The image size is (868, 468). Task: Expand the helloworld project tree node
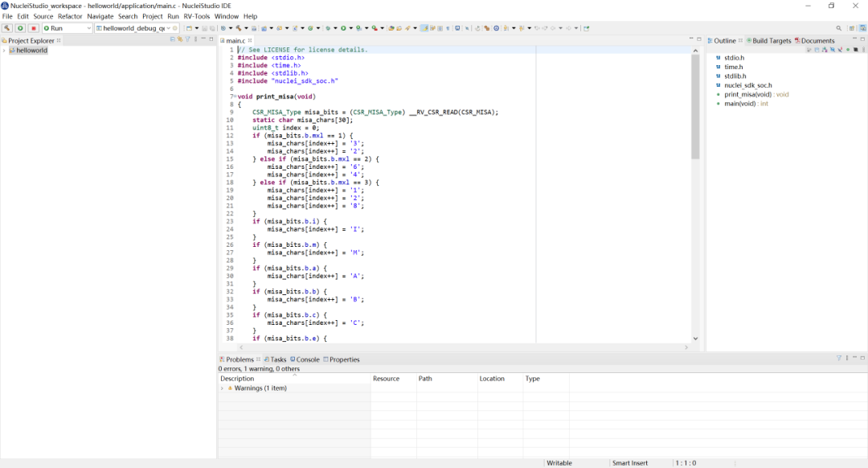click(x=5, y=51)
